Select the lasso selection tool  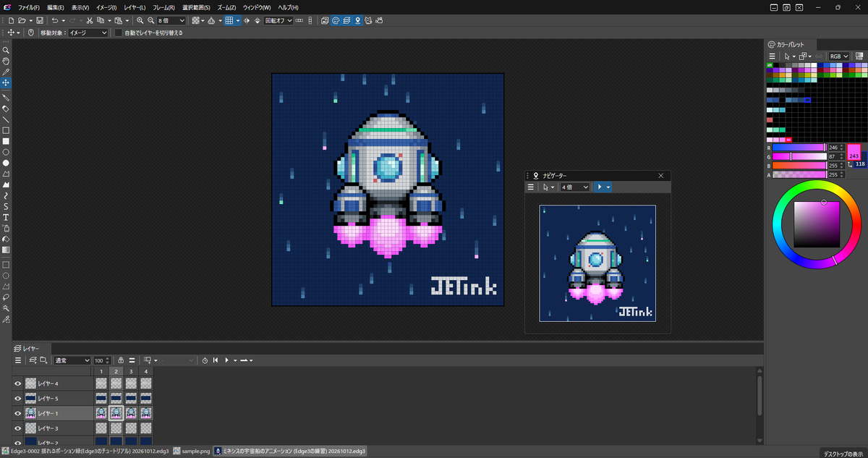pos(6,297)
